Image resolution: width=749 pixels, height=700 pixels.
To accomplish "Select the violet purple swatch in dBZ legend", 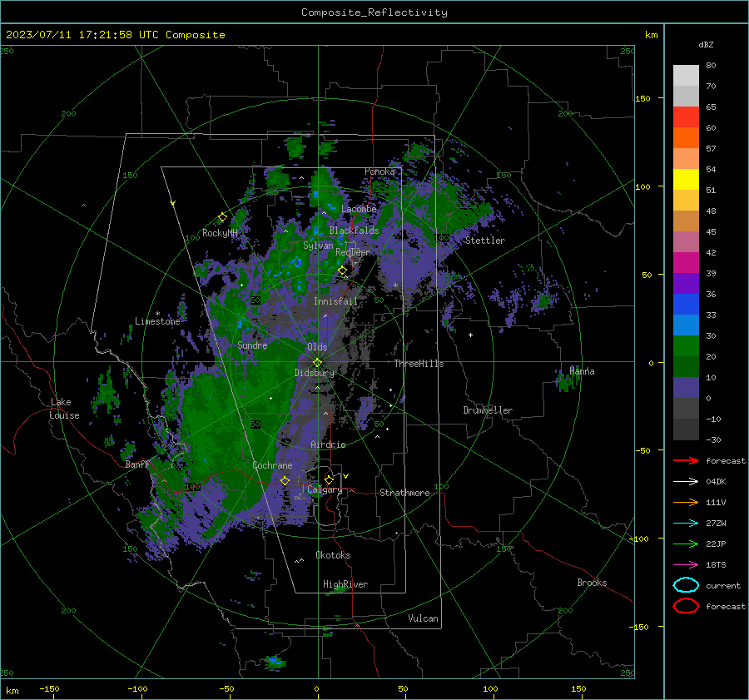I will (686, 284).
